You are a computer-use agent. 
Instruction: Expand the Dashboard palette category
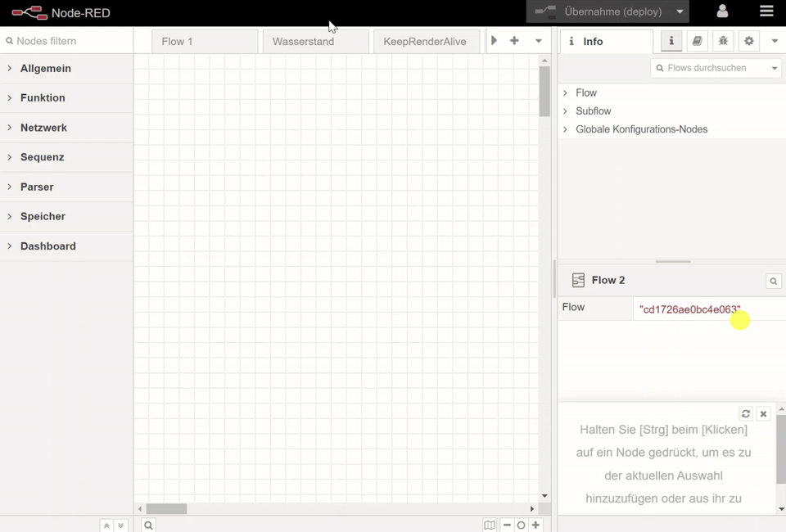pyautogui.click(x=47, y=246)
